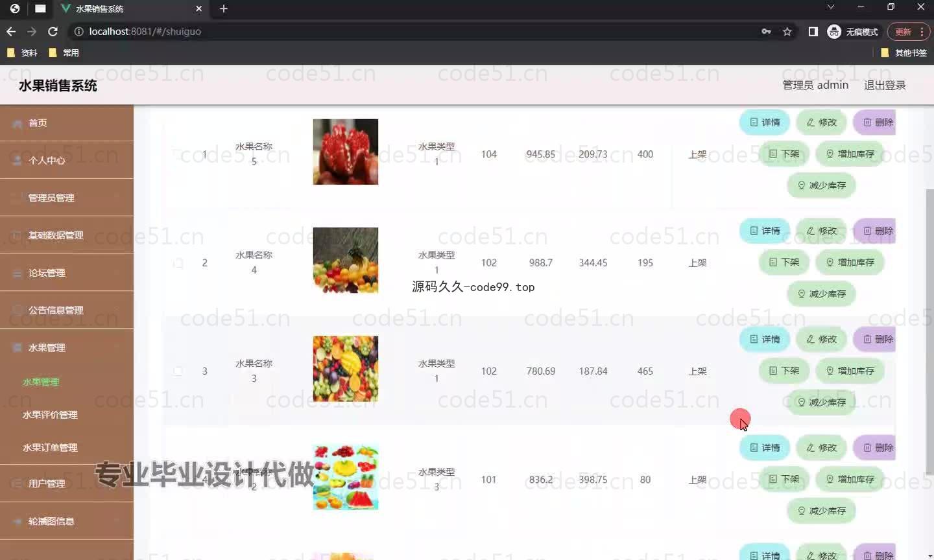Open the incognito mode indicator
934x560 pixels.
853,31
